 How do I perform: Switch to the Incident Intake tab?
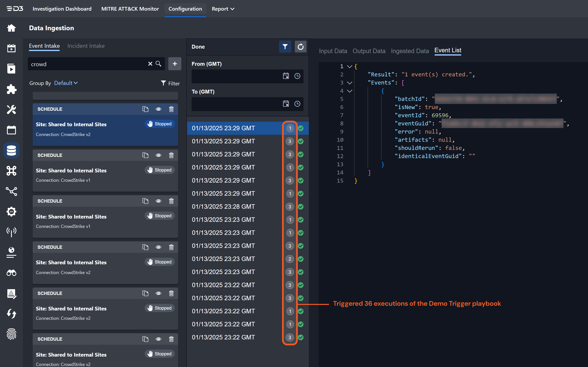click(86, 46)
